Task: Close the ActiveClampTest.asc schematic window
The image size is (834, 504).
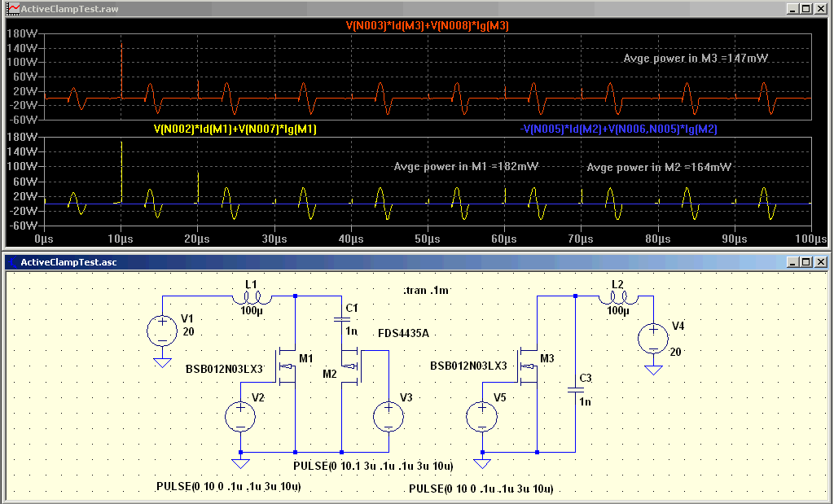Action: [x=821, y=262]
